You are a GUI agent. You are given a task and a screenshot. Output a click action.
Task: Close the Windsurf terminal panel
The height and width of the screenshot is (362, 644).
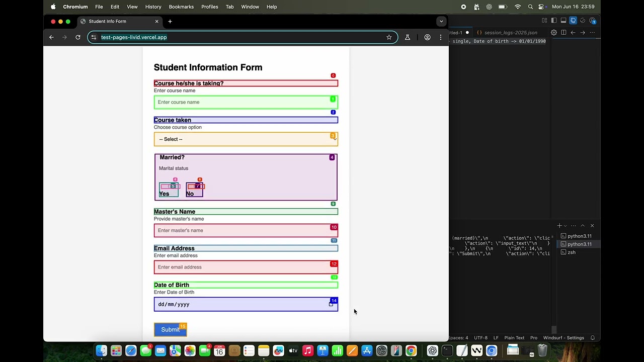tap(592, 226)
